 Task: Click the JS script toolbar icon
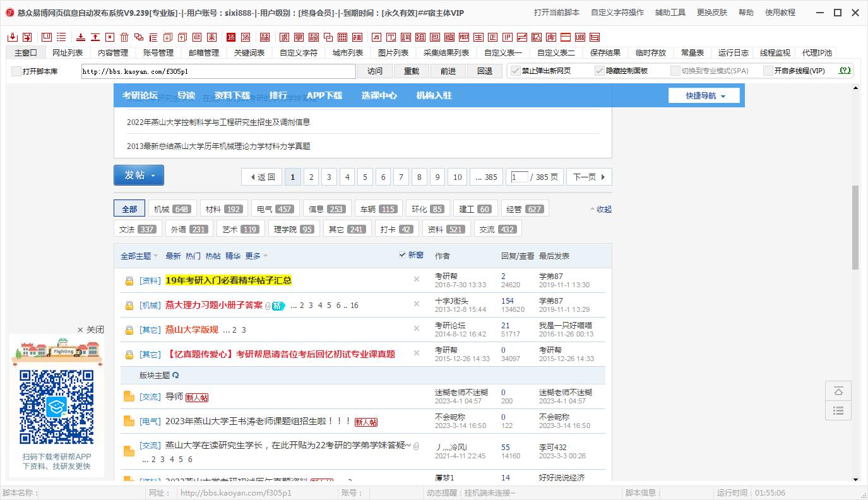click(x=377, y=37)
